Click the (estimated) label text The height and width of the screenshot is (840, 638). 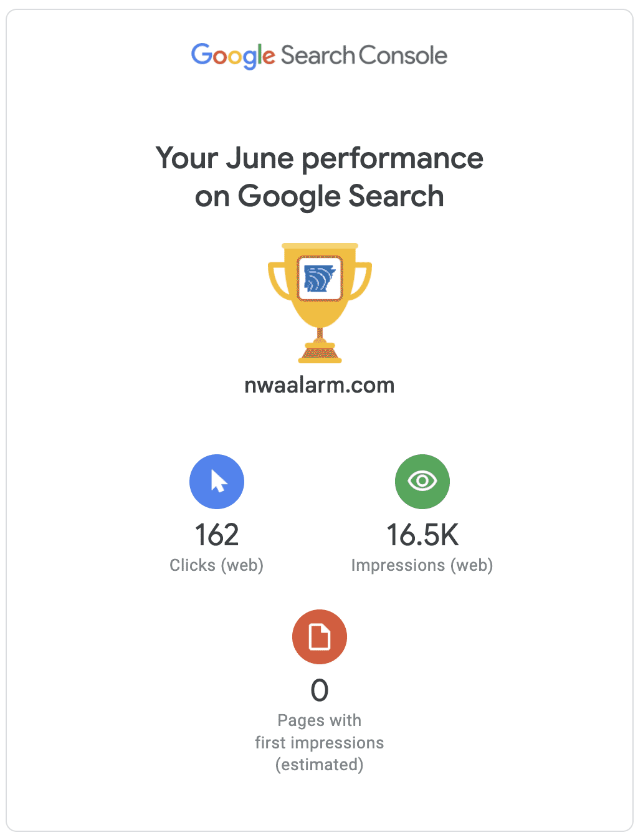click(x=320, y=765)
